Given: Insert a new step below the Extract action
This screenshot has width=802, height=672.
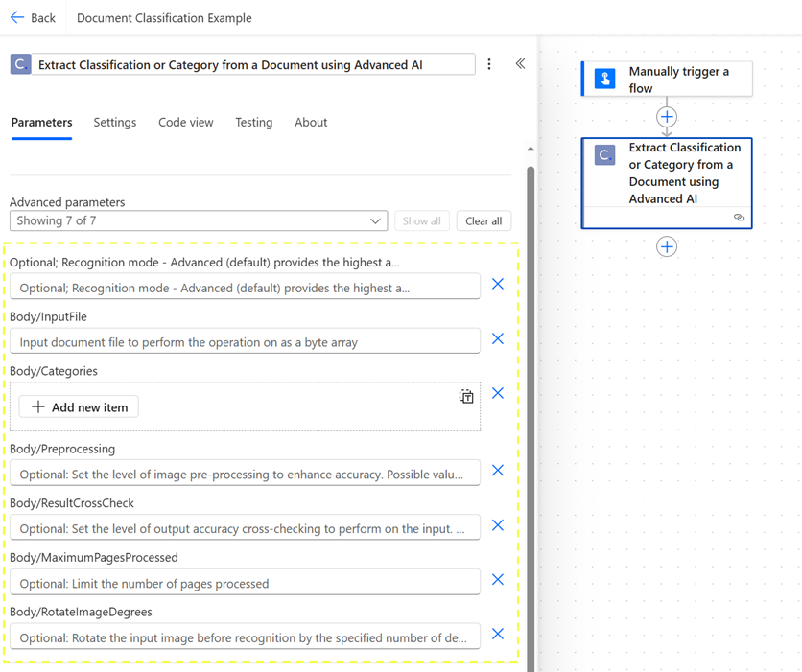Looking at the screenshot, I should point(666,246).
